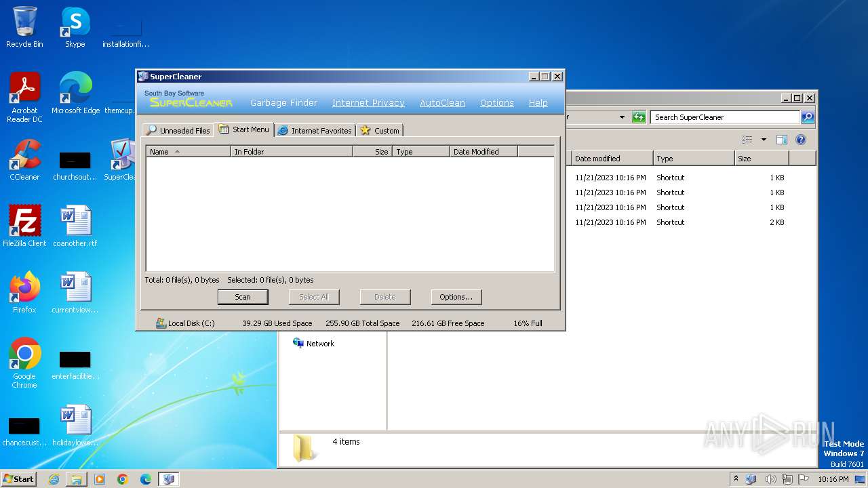Open CCleaner desktop shortcut

24,160
